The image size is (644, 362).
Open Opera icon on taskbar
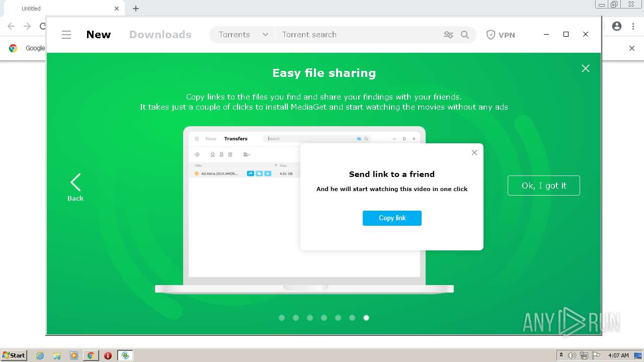tap(108, 355)
